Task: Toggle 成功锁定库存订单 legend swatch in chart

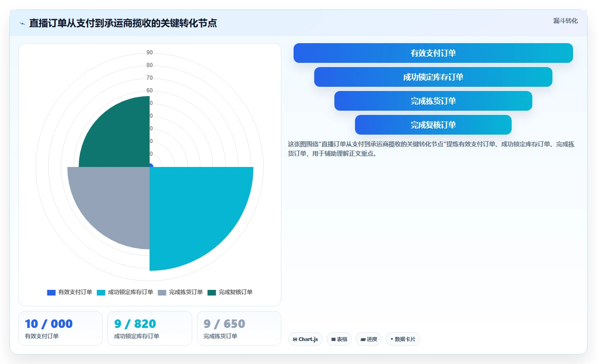Action: 101,293
